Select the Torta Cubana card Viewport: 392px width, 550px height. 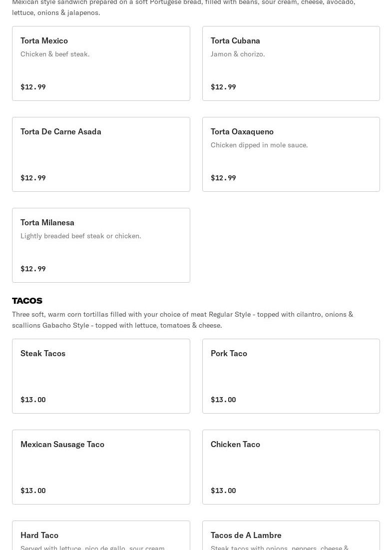point(291,63)
